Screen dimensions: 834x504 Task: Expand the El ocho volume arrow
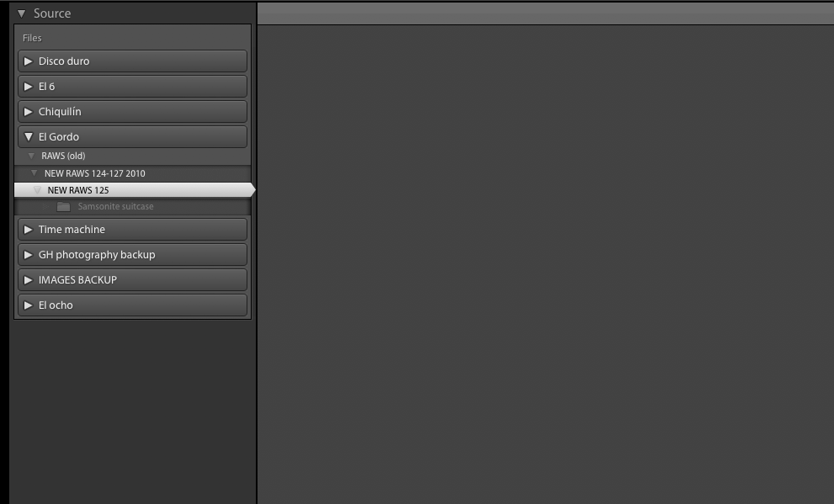point(28,305)
